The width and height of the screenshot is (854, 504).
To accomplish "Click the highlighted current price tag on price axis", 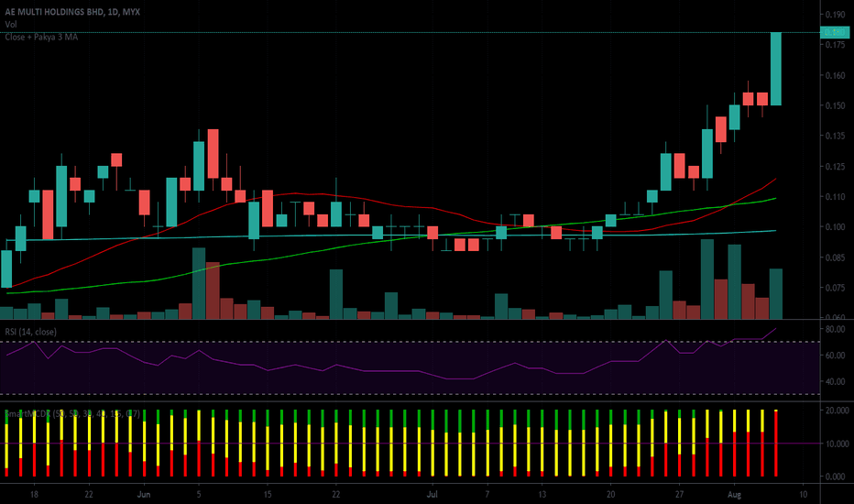I will coord(835,33).
